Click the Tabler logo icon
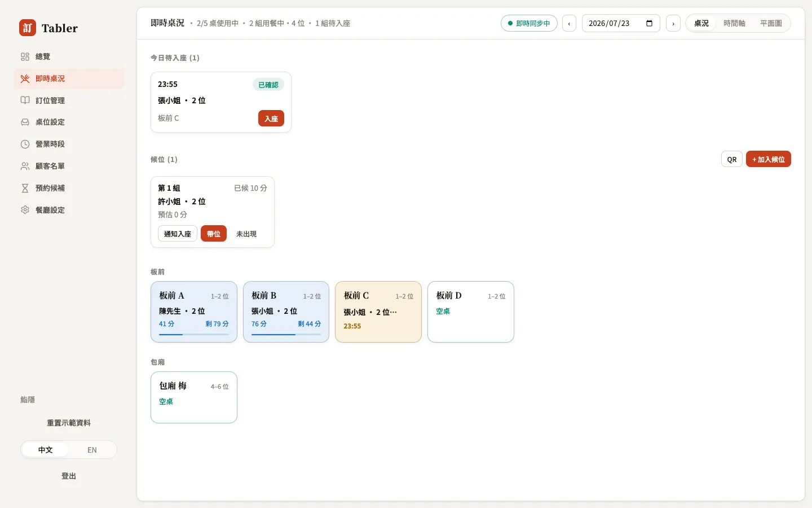Screen dimensions: 812x508 28,28
